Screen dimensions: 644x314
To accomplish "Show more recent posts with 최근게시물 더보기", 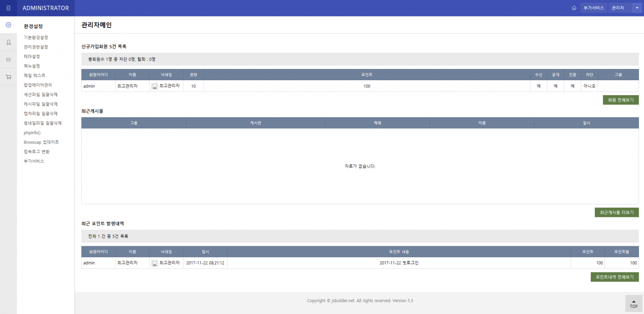I will point(617,212).
